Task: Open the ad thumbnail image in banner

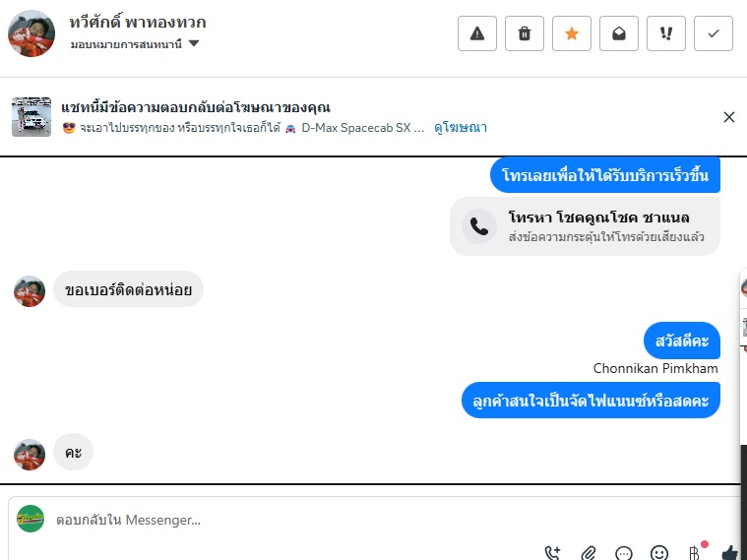Action: [x=31, y=117]
